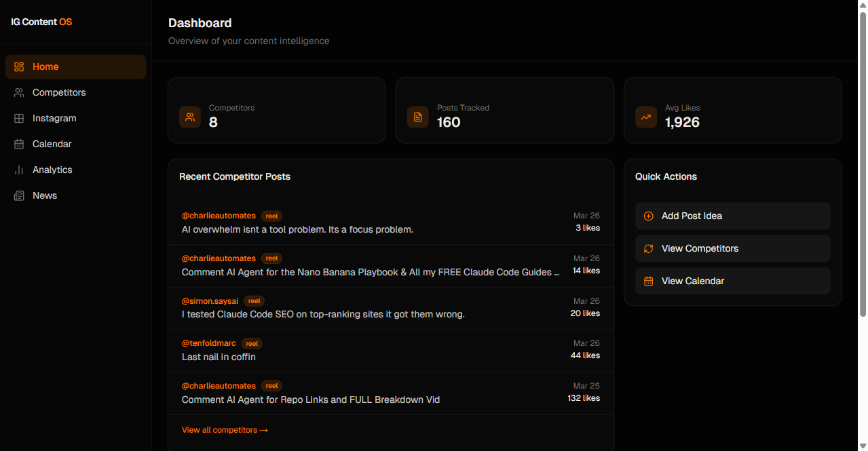Click the Posts Tracked value 160
The image size is (868, 451).
pos(449,122)
